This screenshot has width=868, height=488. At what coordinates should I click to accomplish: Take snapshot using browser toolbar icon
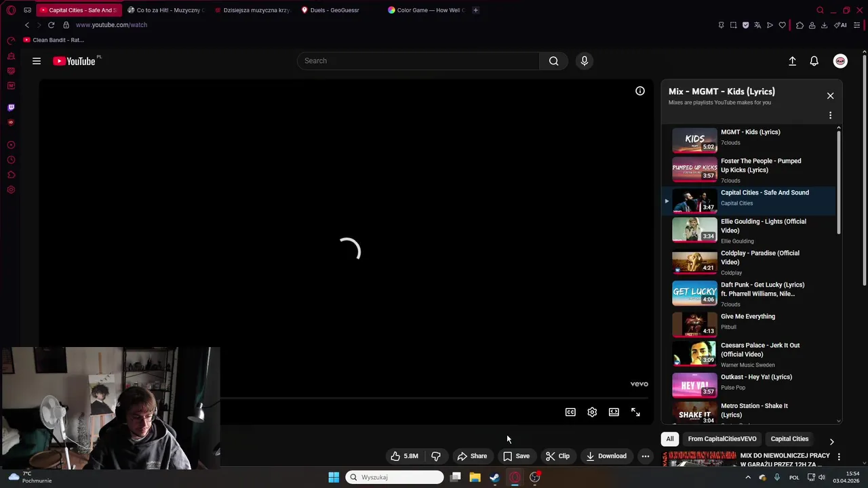(x=733, y=25)
